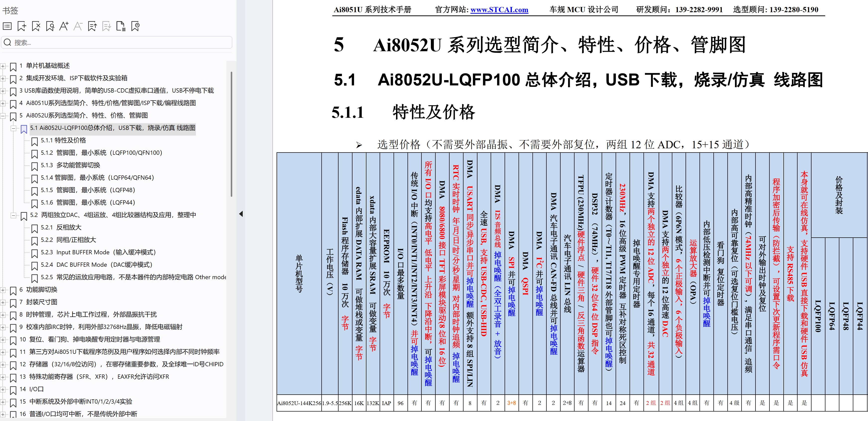The height and width of the screenshot is (421, 868).
Task: Go to 15 中断系统及外部中断 bookmark
Action: pyautogui.click(x=76, y=402)
